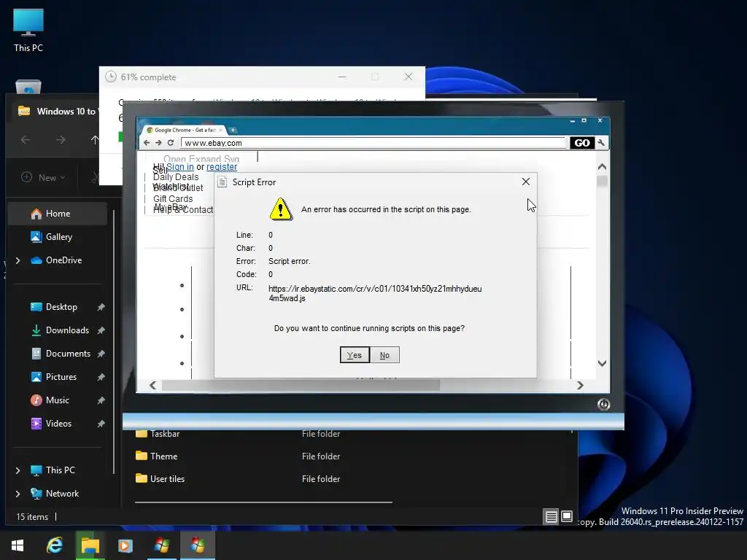Reload the page with the refresh icon
The height and width of the screenshot is (560, 747).
170,143
